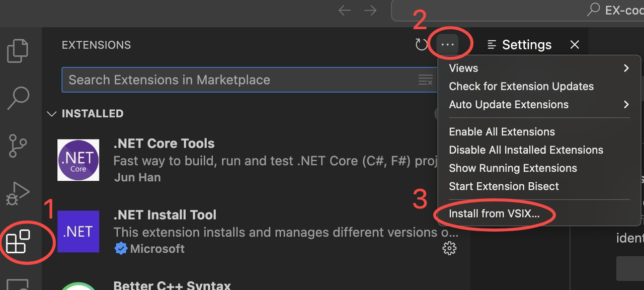Switch to the Settings tab
This screenshot has height=290, width=644.
point(526,45)
